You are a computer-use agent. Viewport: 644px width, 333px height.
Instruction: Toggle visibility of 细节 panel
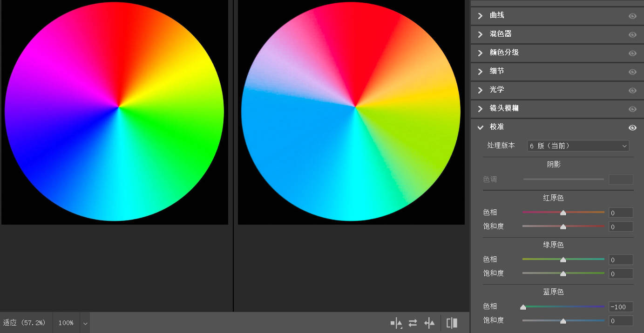632,72
